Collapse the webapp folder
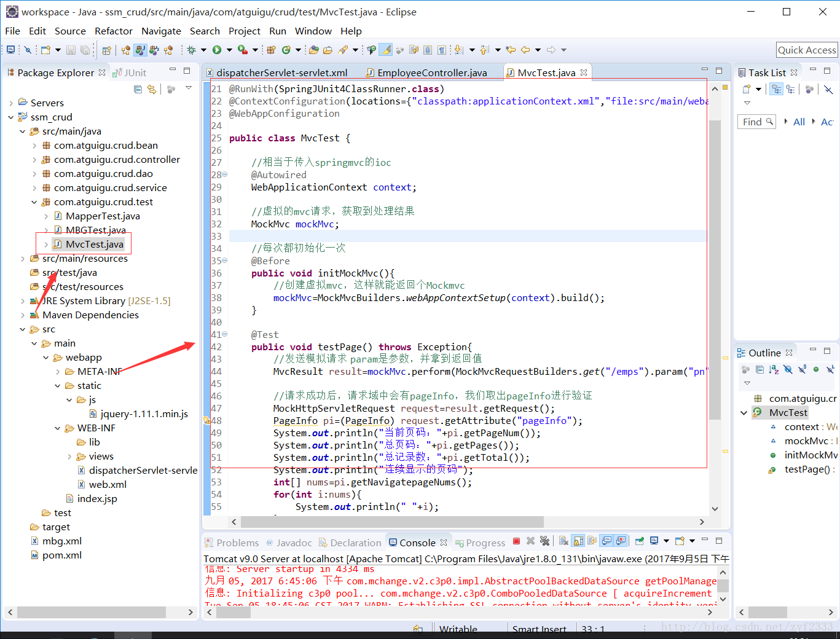The image size is (840, 639). tap(45, 358)
